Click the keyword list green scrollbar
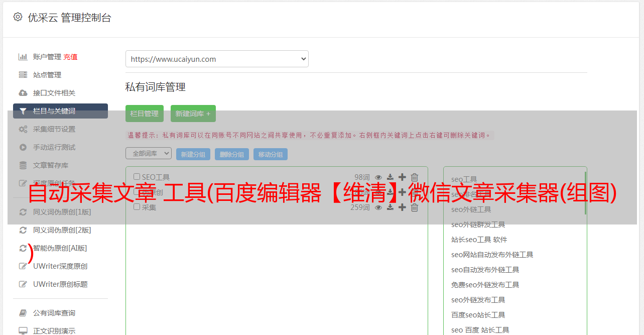 coord(585,193)
